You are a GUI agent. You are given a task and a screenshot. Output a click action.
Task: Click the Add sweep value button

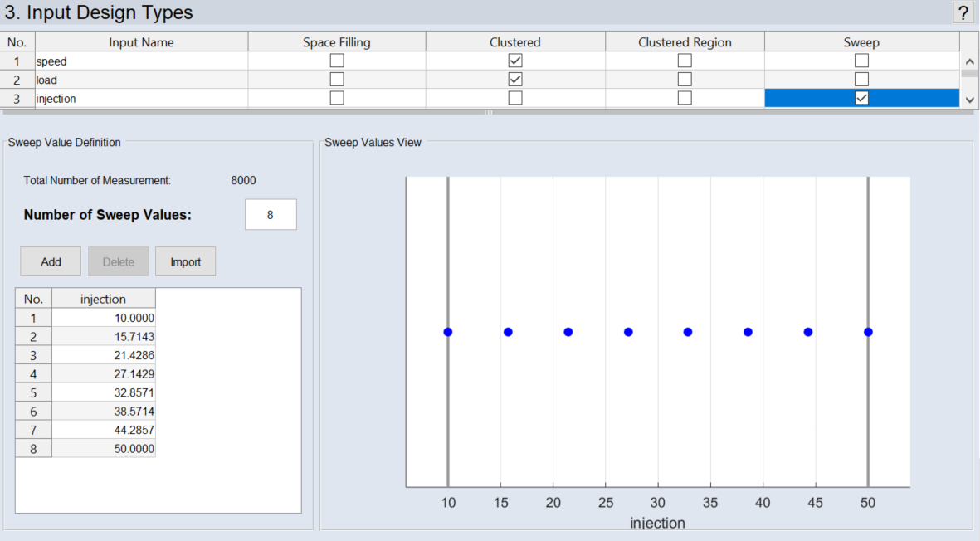(51, 261)
